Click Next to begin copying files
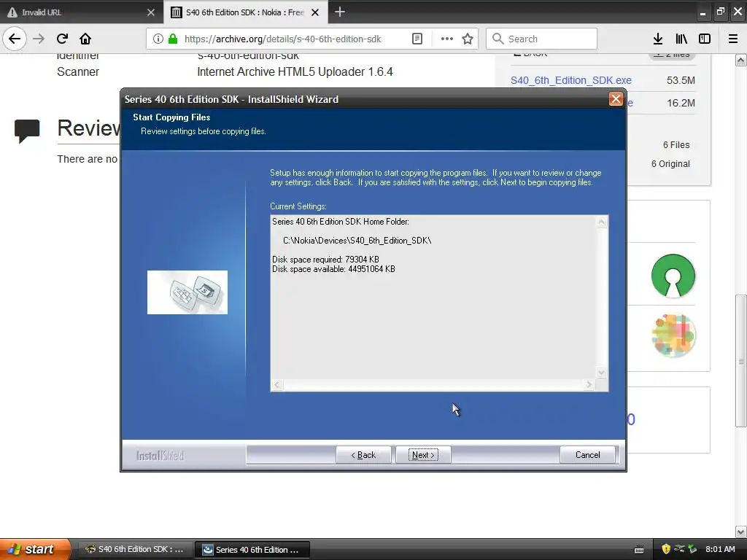This screenshot has width=747, height=560. (x=423, y=455)
